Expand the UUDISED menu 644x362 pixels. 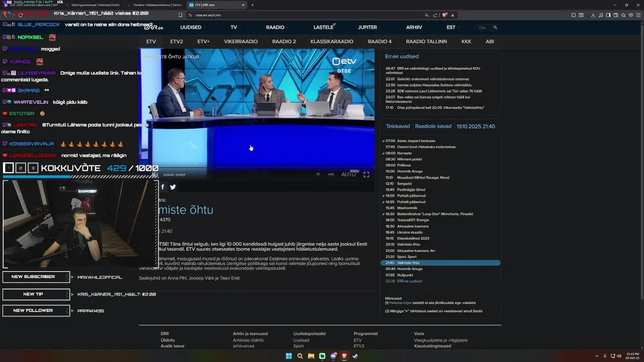(x=191, y=27)
